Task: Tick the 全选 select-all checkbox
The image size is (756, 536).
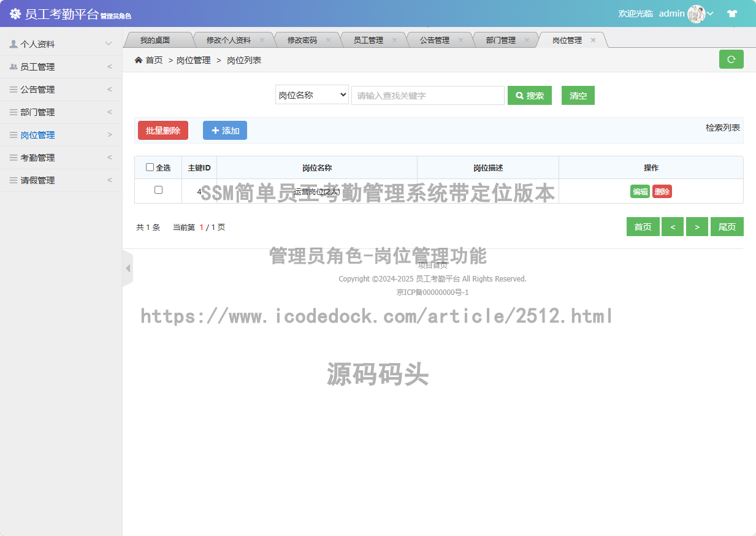Action: pyautogui.click(x=150, y=167)
